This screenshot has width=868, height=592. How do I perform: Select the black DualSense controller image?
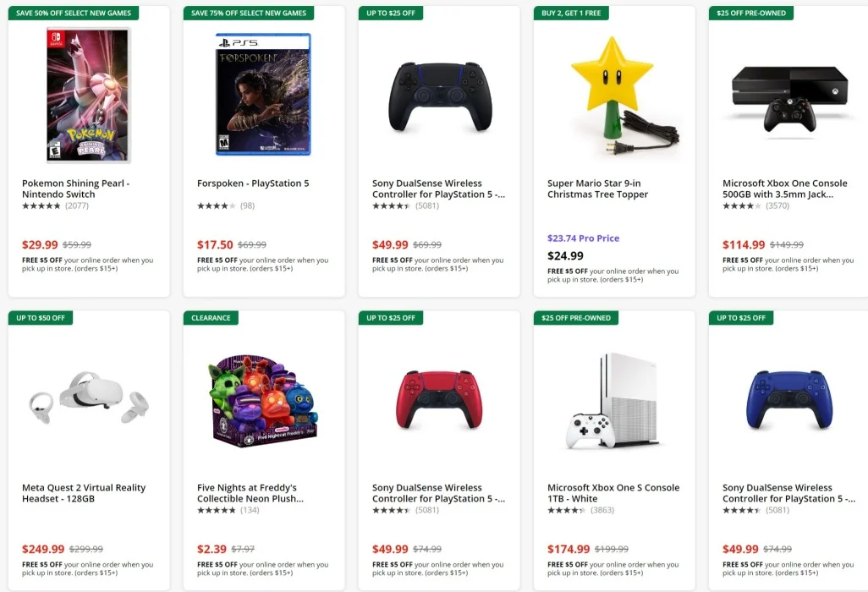[439, 96]
